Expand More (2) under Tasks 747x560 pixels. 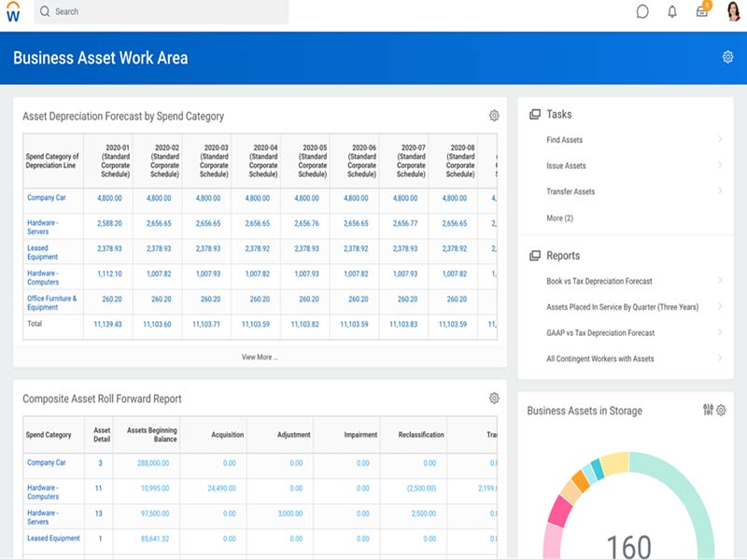(x=557, y=217)
